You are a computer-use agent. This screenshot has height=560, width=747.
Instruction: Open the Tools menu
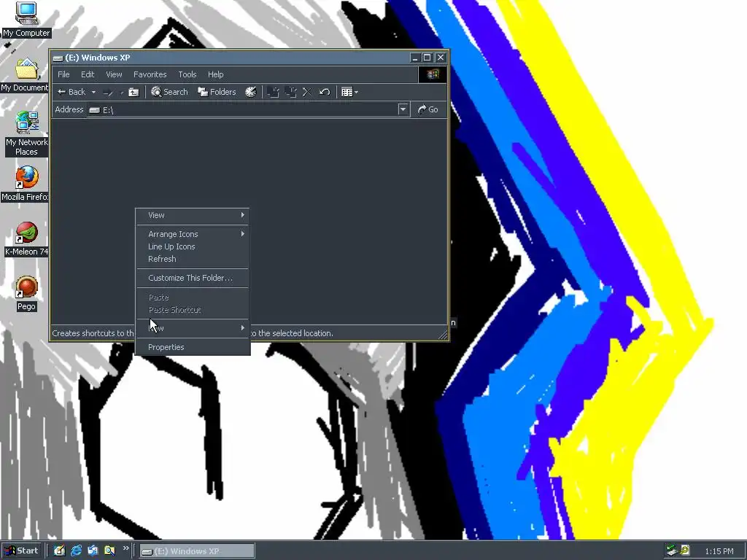pyautogui.click(x=187, y=74)
